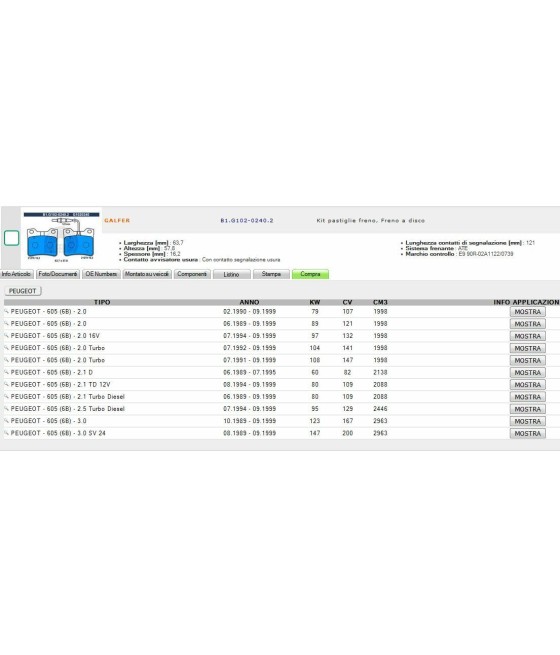Switch to the Componenti tab
This screenshot has width=560, height=655.
coord(192,274)
